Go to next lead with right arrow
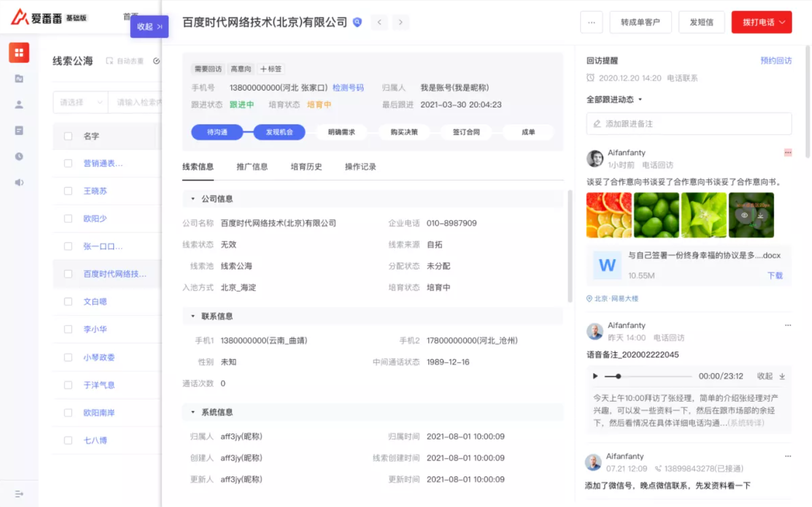The height and width of the screenshot is (507, 812). click(401, 22)
